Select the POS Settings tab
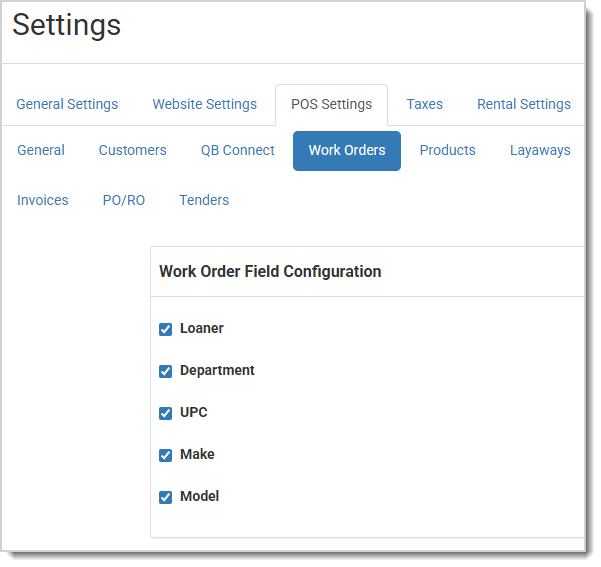Screen dimensions: 601x567 (x=332, y=104)
